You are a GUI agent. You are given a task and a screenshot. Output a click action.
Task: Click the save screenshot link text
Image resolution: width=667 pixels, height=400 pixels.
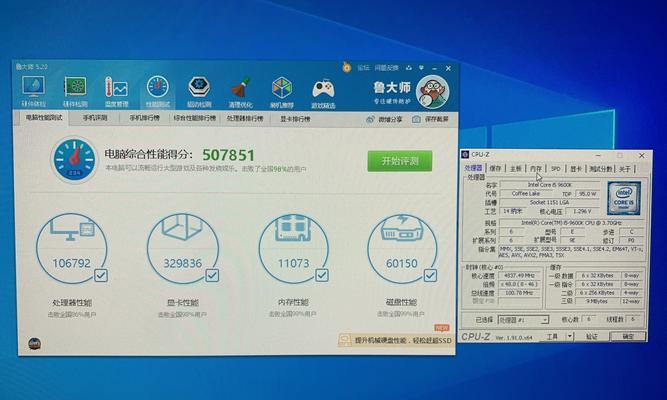[x=436, y=120]
